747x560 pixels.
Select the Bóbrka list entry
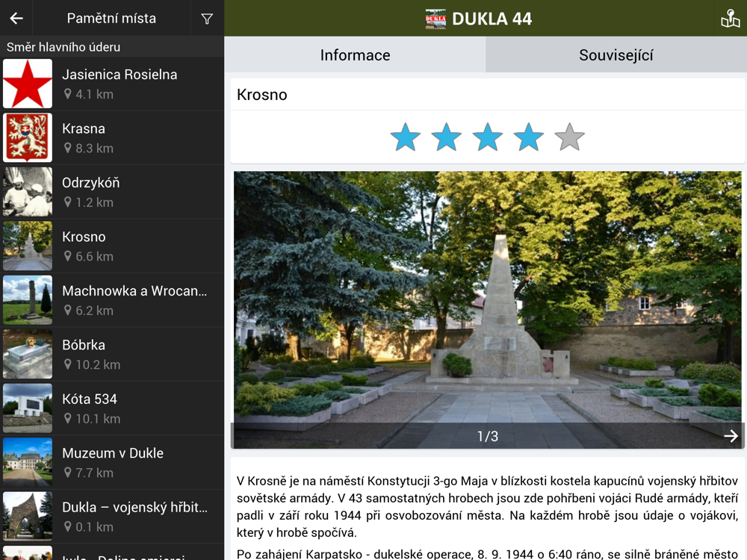click(x=112, y=354)
